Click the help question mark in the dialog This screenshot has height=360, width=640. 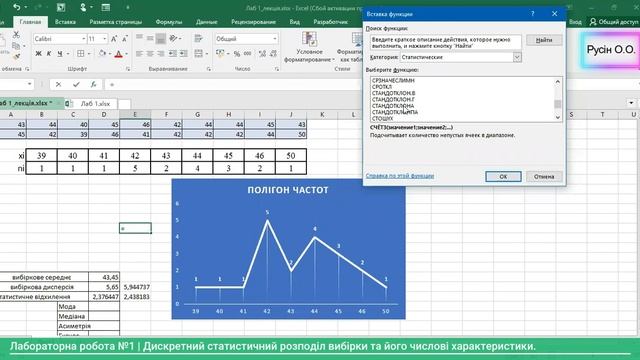tap(533, 13)
